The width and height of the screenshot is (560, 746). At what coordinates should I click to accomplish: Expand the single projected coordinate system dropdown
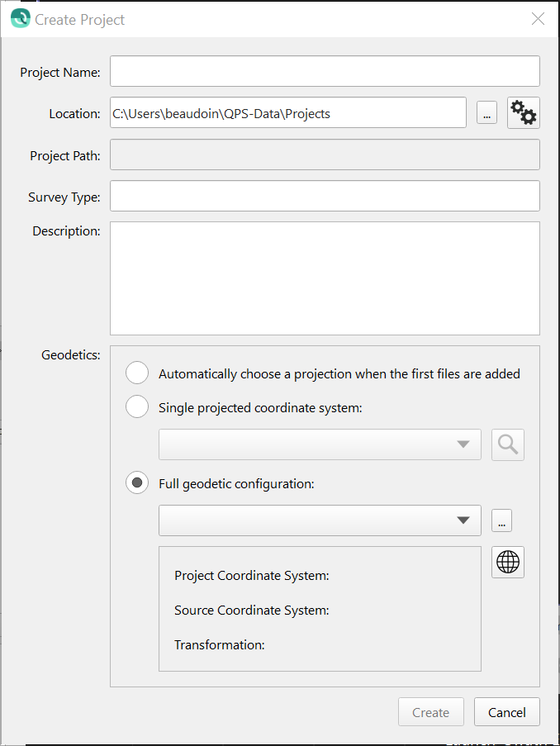click(320, 444)
